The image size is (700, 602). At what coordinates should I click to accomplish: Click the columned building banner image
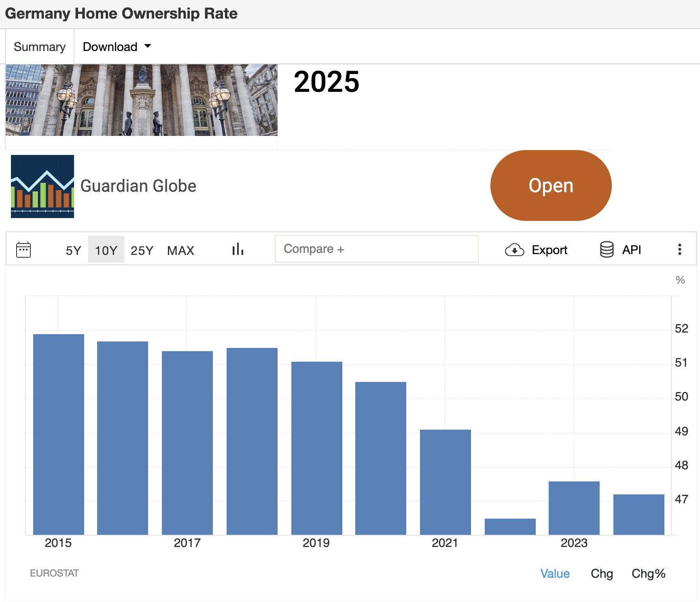click(x=142, y=100)
